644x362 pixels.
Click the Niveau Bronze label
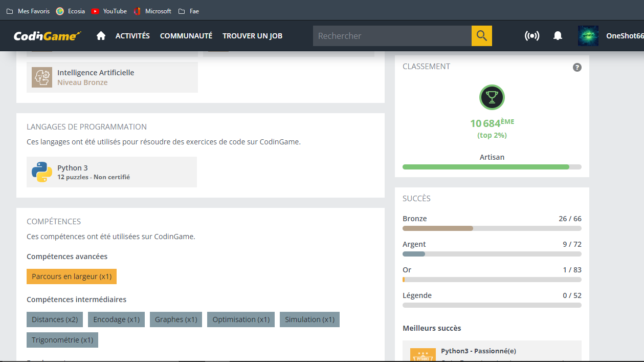click(x=82, y=82)
